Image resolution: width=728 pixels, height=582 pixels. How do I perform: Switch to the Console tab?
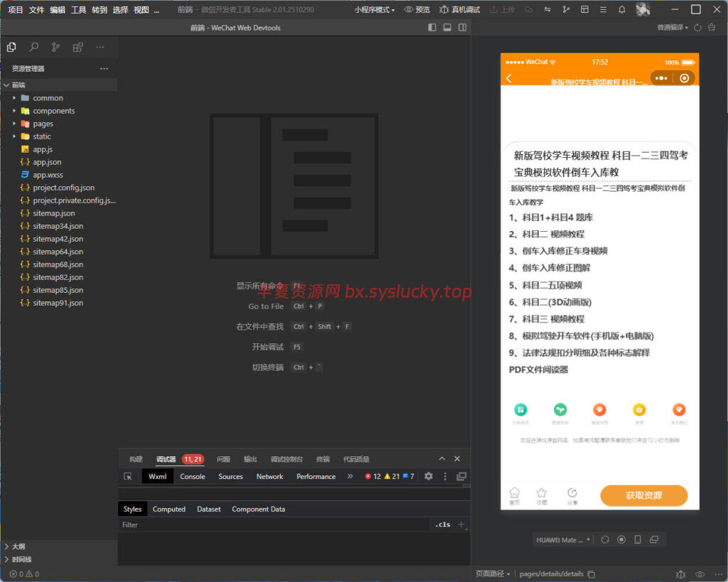[193, 477]
